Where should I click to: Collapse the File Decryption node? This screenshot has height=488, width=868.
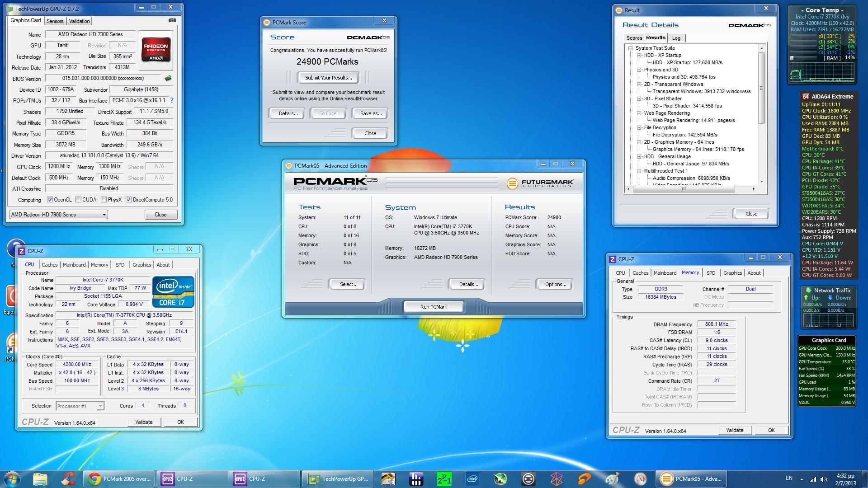coord(639,127)
